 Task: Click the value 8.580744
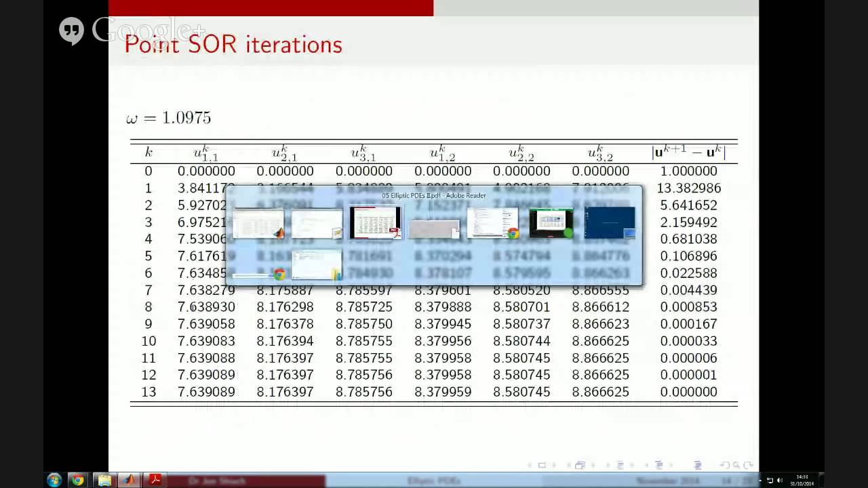(x=521, y=341)
